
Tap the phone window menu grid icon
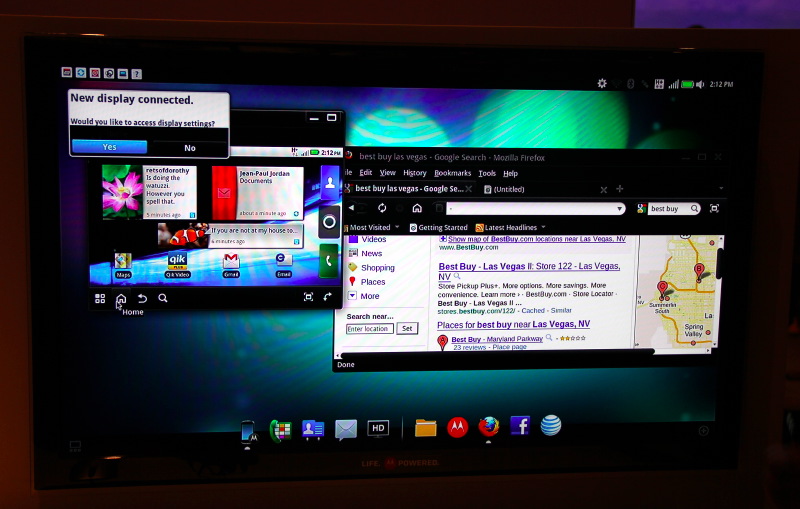click(x=100, y=298)
